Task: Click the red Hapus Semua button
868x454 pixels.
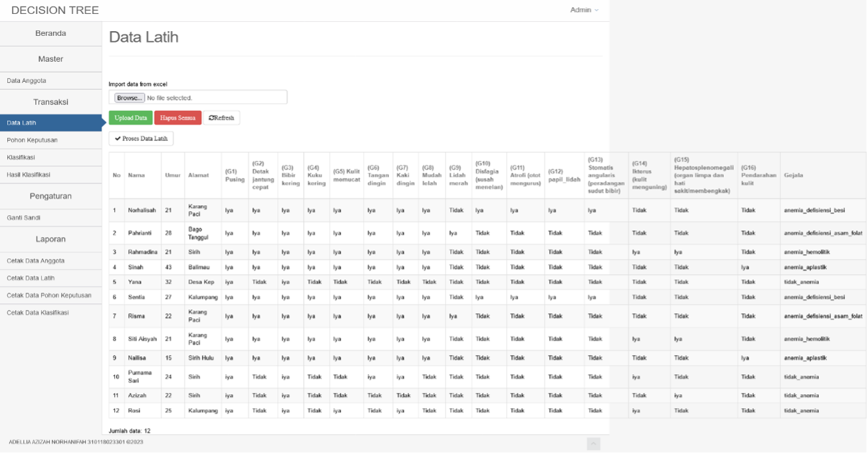Action: click(177, 117)
